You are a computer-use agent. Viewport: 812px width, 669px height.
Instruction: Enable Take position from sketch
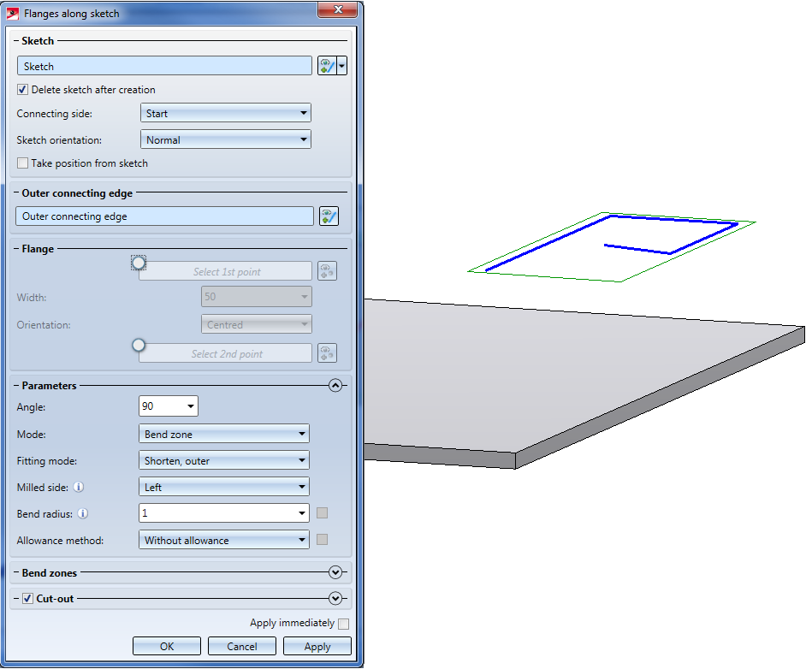23,163
